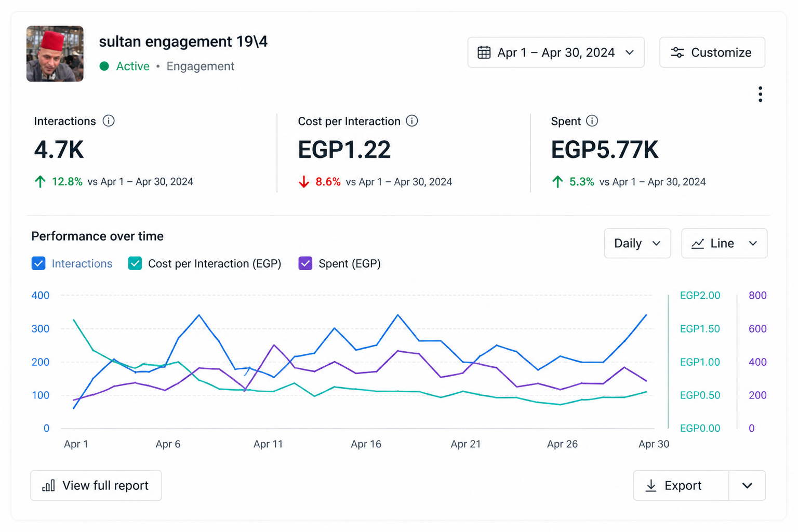This screenshot has height=532, width=798.
Task: Click the Apr 16 marker on the chart axis
Action: [366, 444]
